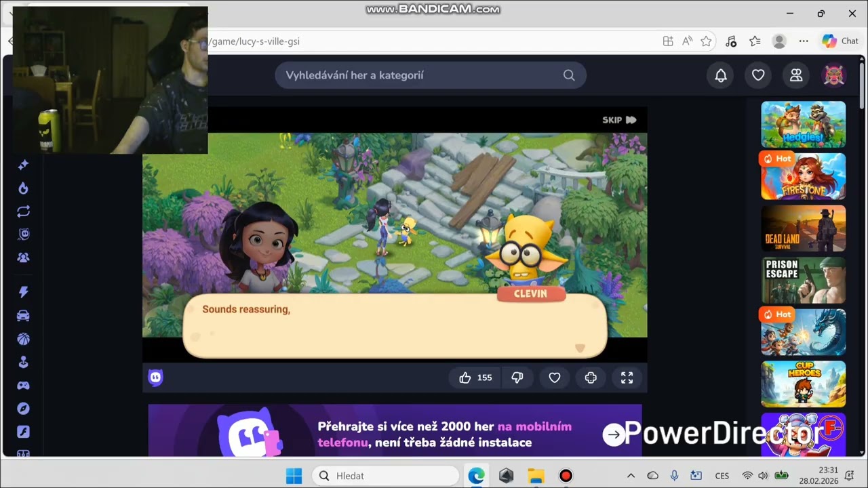Open the Prison Escape game thumbnail
This screenshot has height=488, width=868.
click(x=804, y=280)
